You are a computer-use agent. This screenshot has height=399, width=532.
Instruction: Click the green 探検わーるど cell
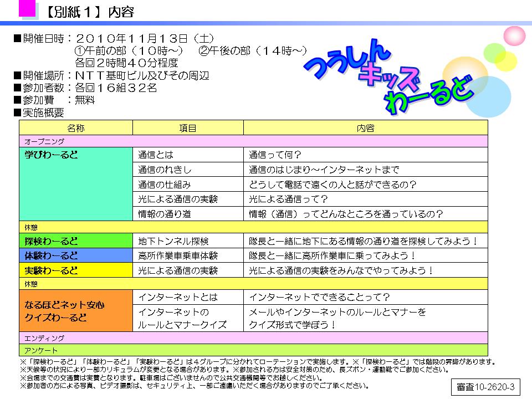pyautogui.click(x=76, y=241)
